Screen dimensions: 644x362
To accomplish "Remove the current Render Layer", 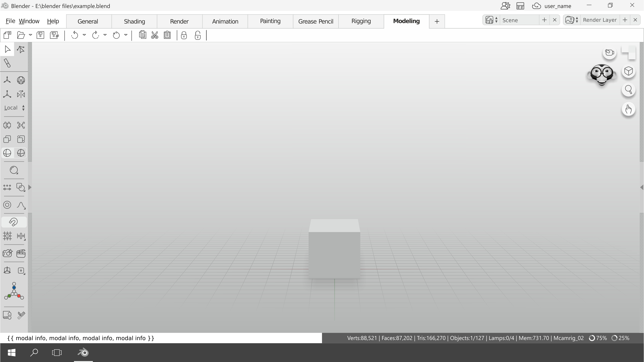I will pyautogui.click(x=635, y=20).
